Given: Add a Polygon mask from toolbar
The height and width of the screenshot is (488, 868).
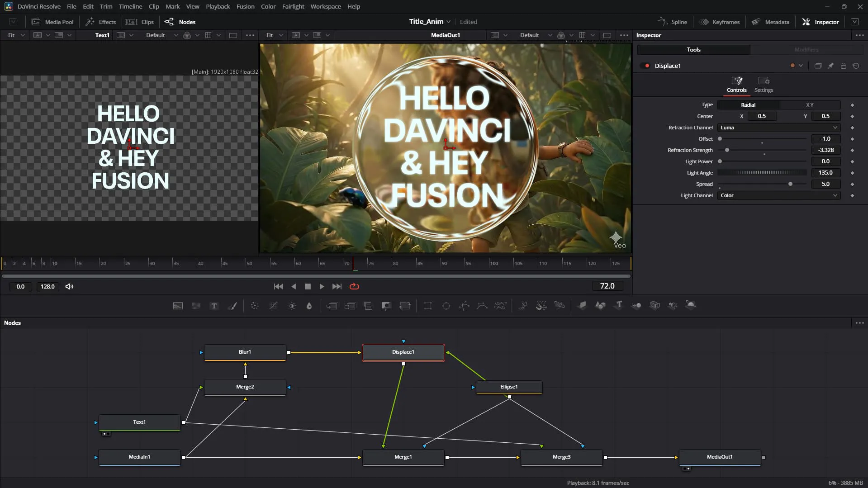Looking at the screenshot, I should point(464,306).
